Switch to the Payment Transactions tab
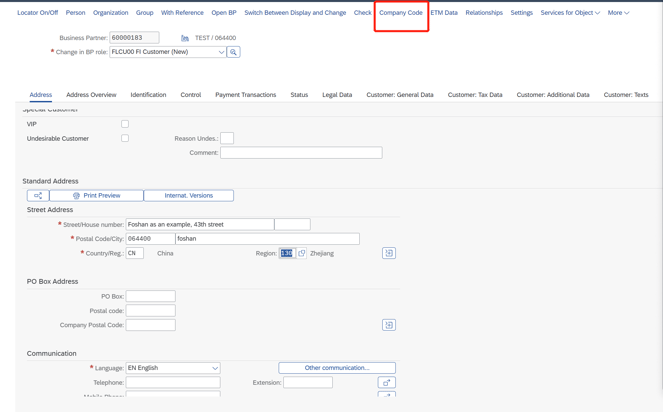Screen dimensions: 663x412 point(245,95)
